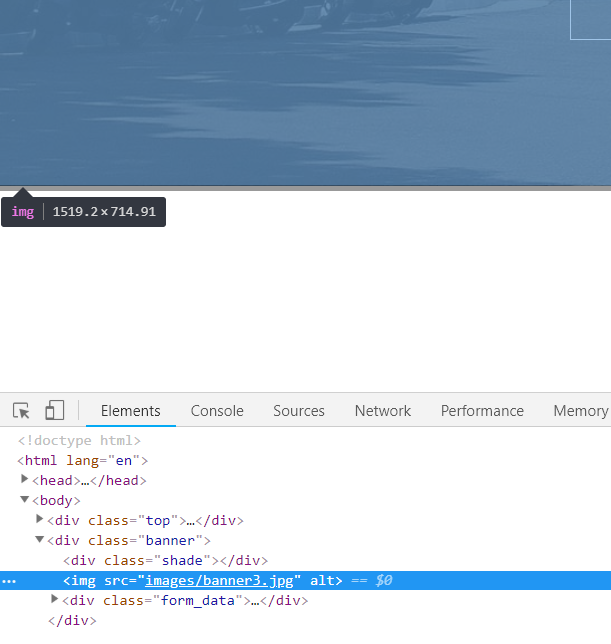Expand the div class top node
The width and height of the screenshot is (611, 644).
39,519
